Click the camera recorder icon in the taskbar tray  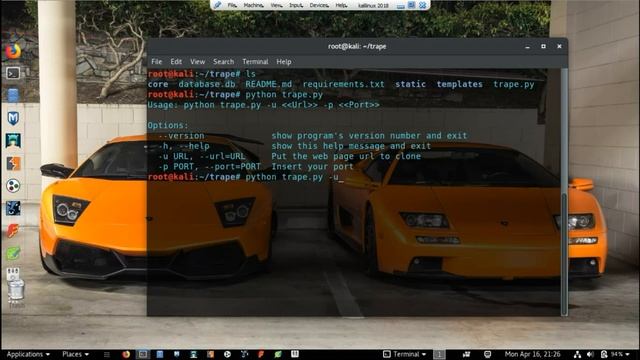pos(467,354)
